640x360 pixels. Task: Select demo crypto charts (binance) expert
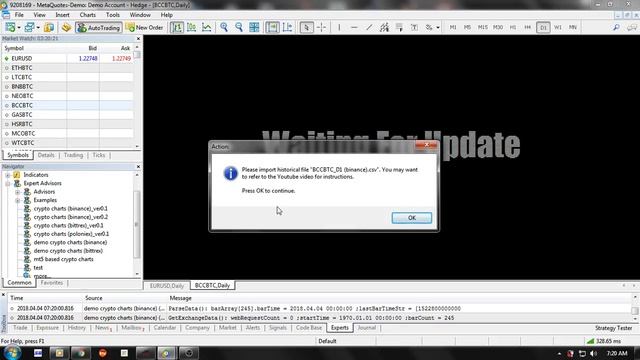click(70, 242)
